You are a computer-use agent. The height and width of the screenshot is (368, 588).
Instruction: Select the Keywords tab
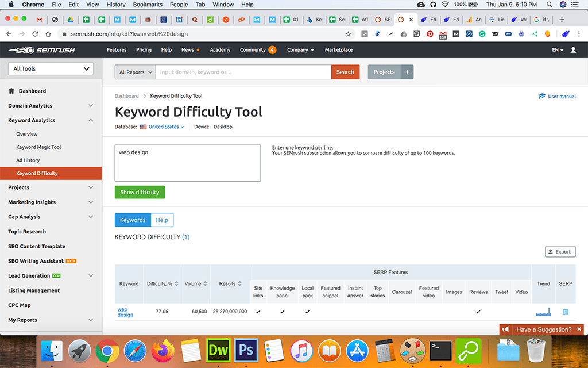133,220
